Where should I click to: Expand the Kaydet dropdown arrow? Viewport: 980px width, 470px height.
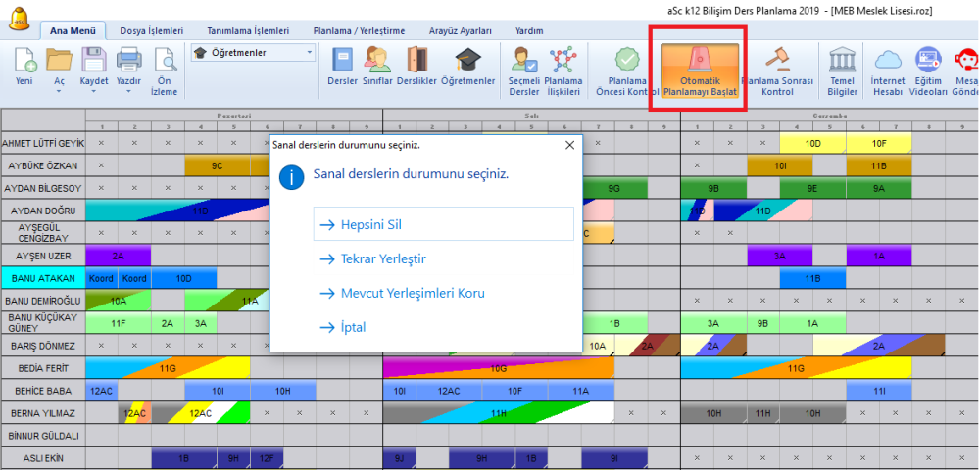click(94, 91)
